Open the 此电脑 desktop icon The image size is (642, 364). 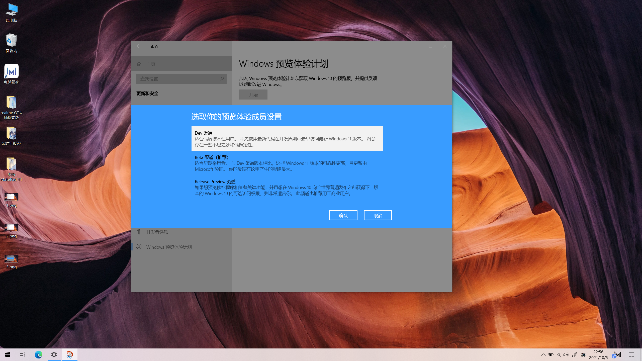tap(12, 13)
